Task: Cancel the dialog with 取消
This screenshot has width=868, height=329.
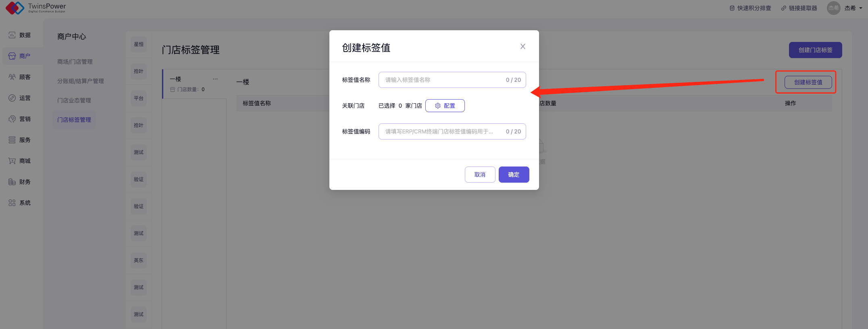Action: coord(480,175)
